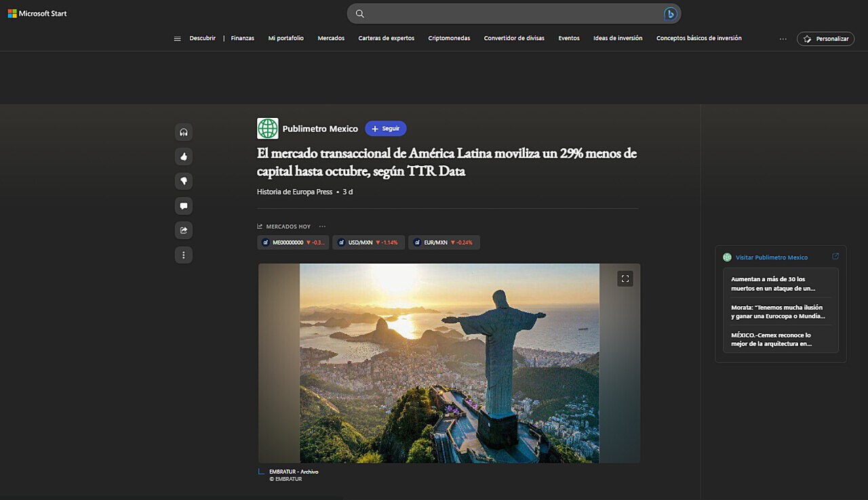868x500 pixels.
Task: Open the external link icon for Publimetro
Action: tap(835, 257)
